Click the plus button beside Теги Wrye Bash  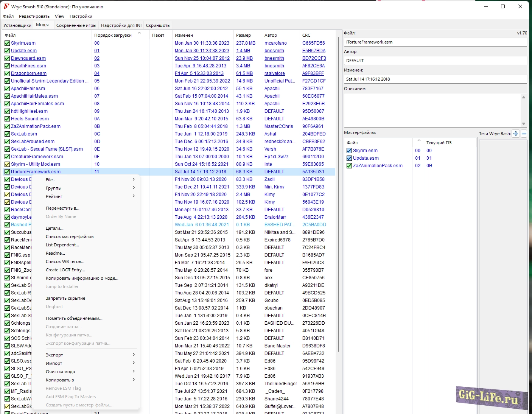tap(516, 134)
